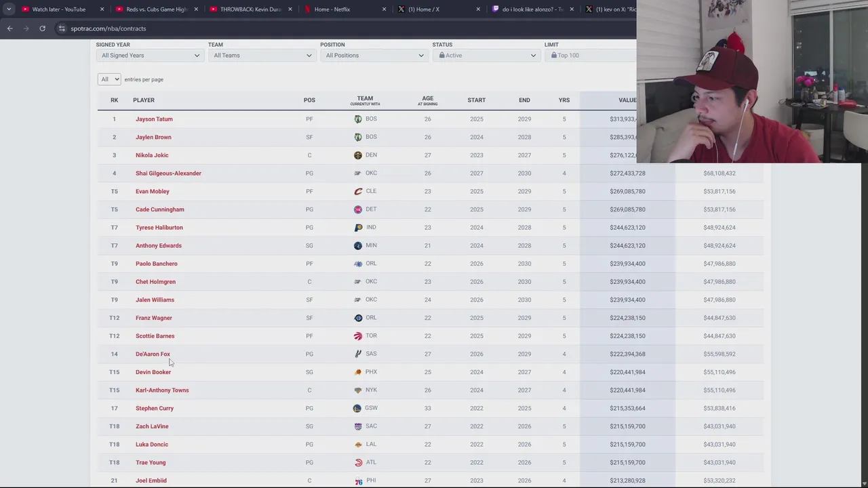Click the Lakers logo in Luka Doncic row
Viewport: 868px width, 488px height.
(x=358, y=445)
